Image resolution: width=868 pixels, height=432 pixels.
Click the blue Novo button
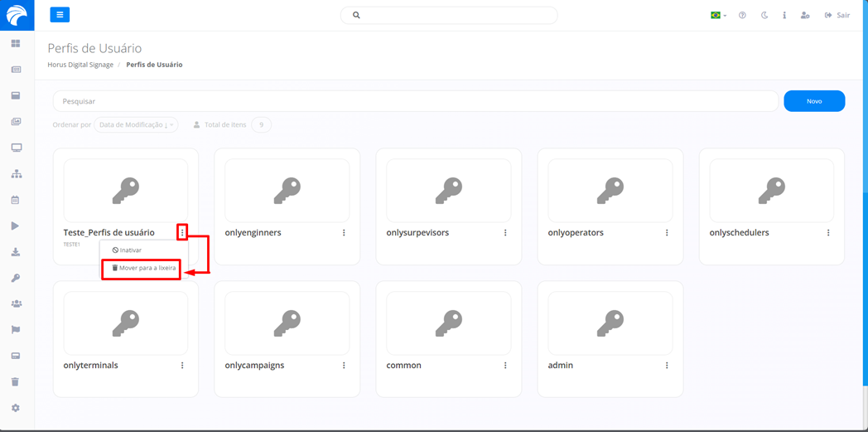tap(814, 101)
